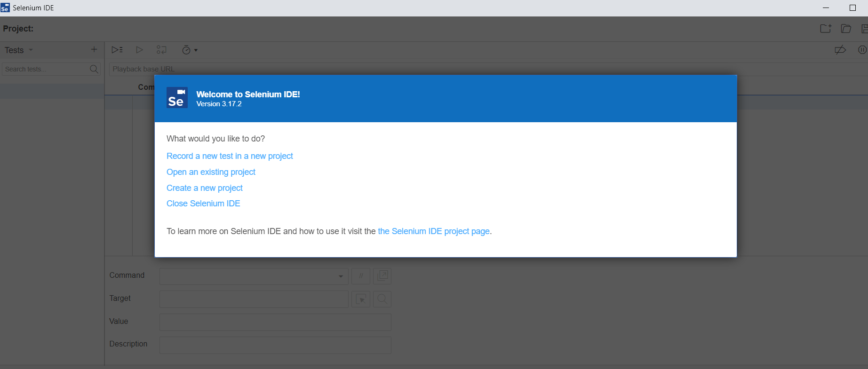Click the Description input field

click(x=275, y=345)
